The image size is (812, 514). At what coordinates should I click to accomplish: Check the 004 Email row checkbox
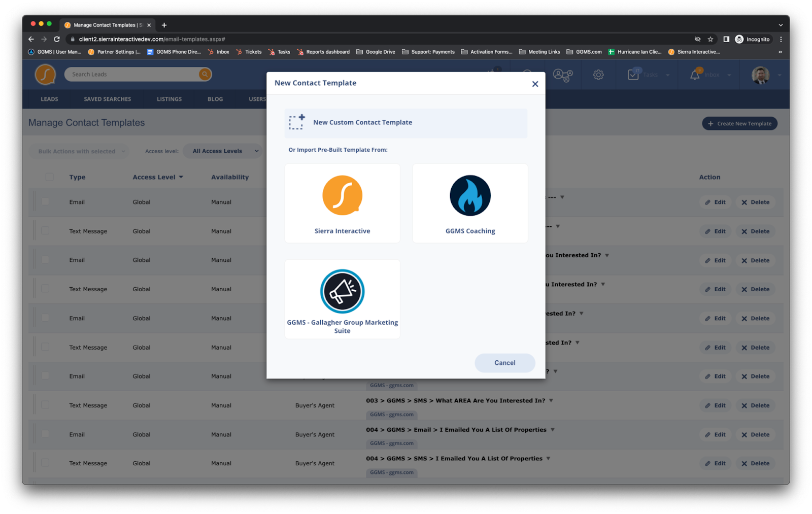coord(45,434)
